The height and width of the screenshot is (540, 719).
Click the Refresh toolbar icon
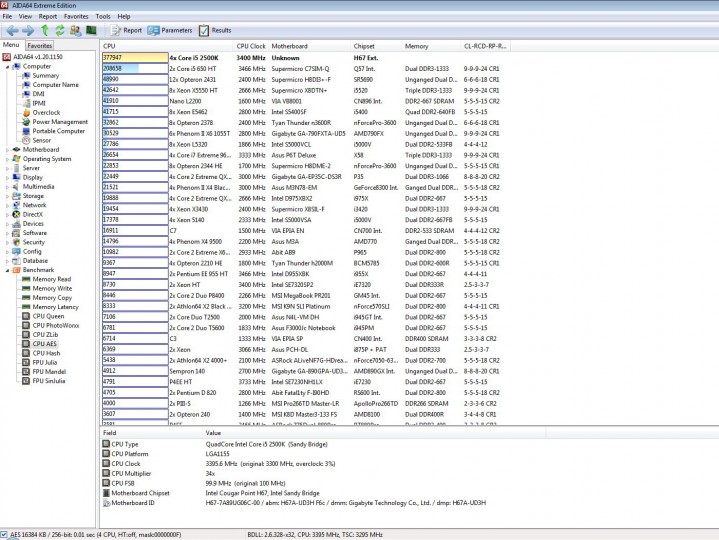[x=60, y=31]
